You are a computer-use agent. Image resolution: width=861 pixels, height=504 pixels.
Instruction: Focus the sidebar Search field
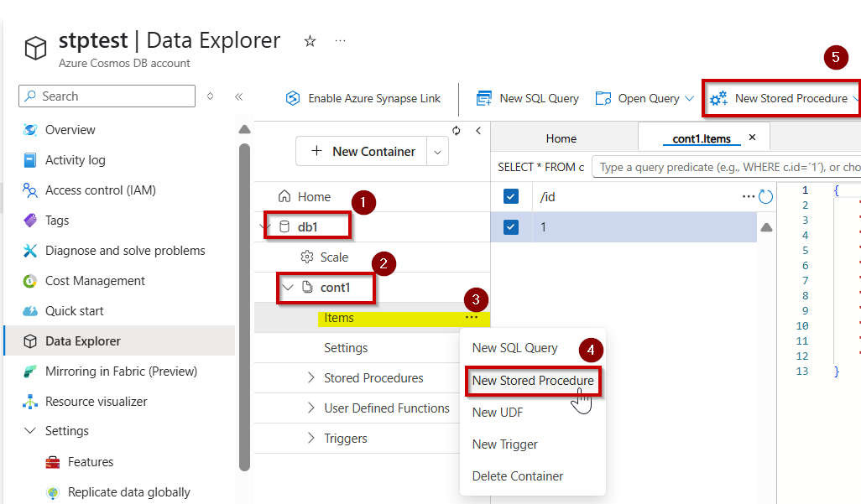[107, 96]
